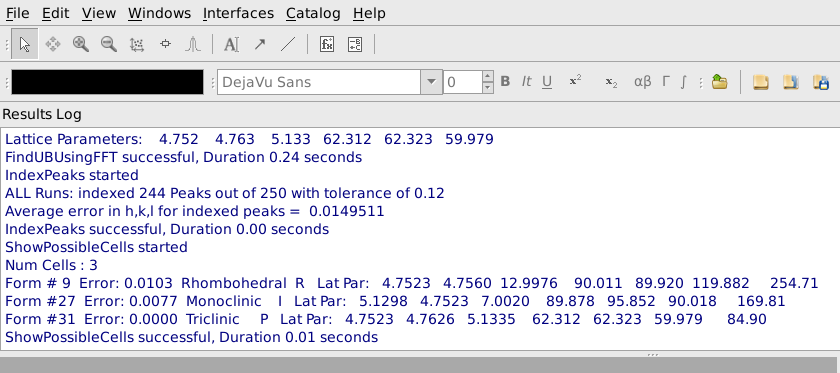
Task: Click the plain folder project icon
Action: [x=761, y=82]
